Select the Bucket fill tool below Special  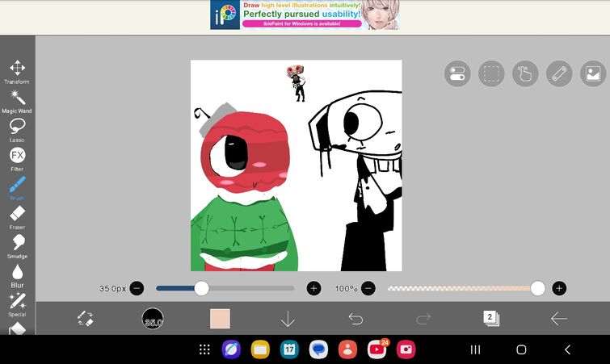[x=17, y=328]
